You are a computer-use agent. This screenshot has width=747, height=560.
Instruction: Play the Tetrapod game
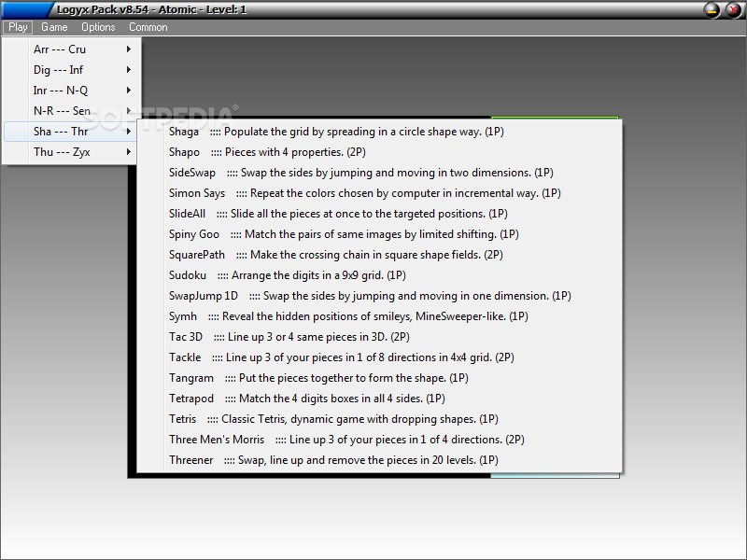pos(379,398)
